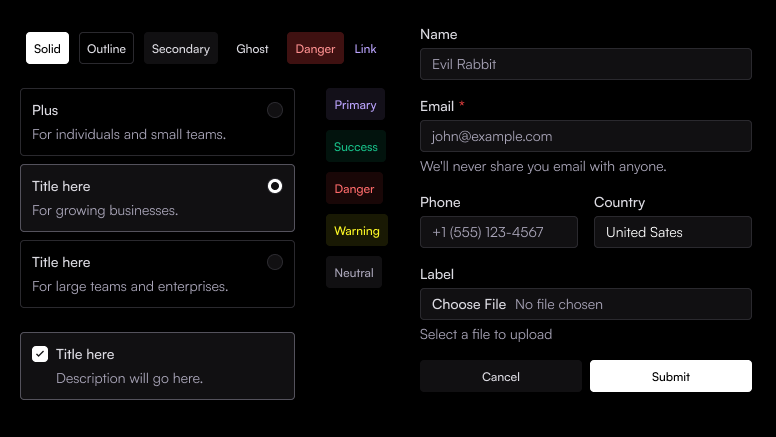Click the email privacy hint text
The image size is (776, 437).
pyautogui.click(x=543, y=166)
